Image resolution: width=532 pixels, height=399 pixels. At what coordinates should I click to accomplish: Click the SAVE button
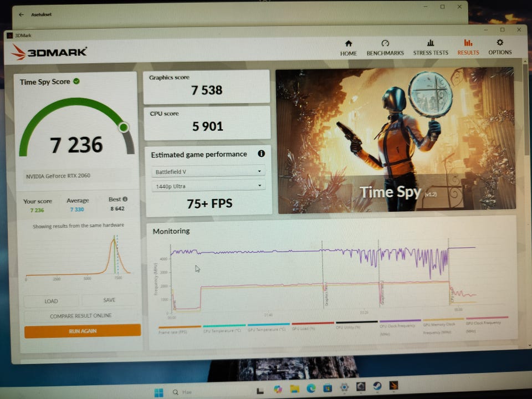109,300
